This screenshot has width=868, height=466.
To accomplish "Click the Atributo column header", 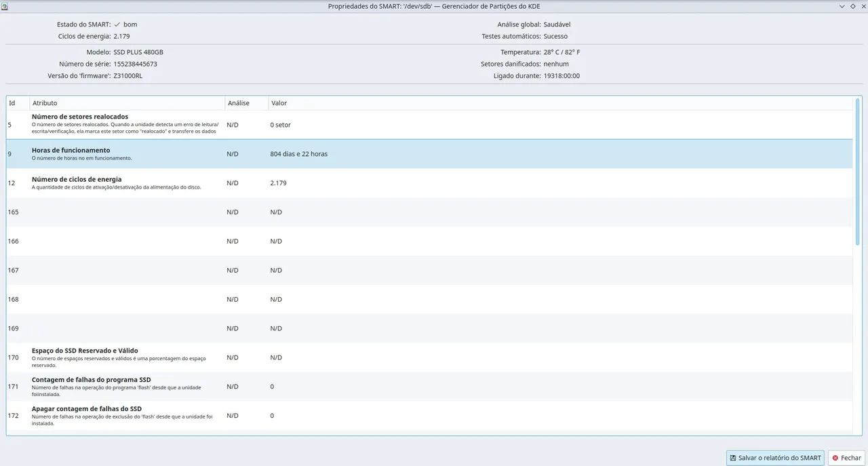I will [127, 103].
